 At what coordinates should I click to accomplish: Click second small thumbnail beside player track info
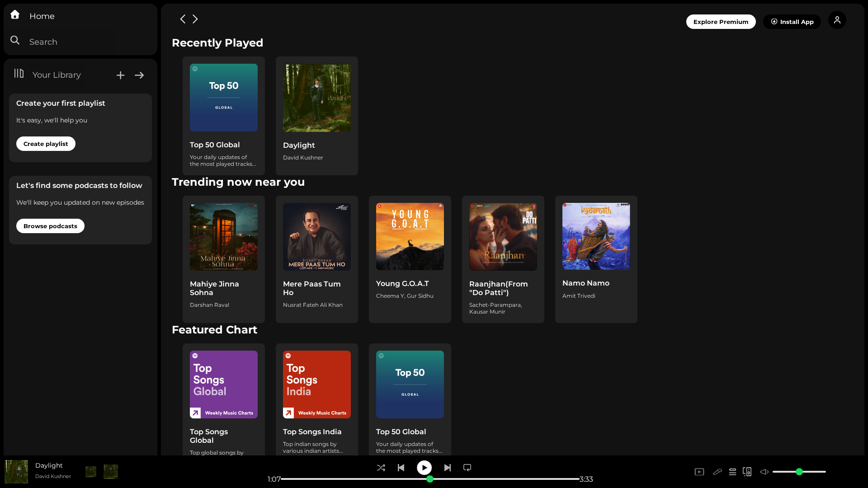[x=111, y=472]
